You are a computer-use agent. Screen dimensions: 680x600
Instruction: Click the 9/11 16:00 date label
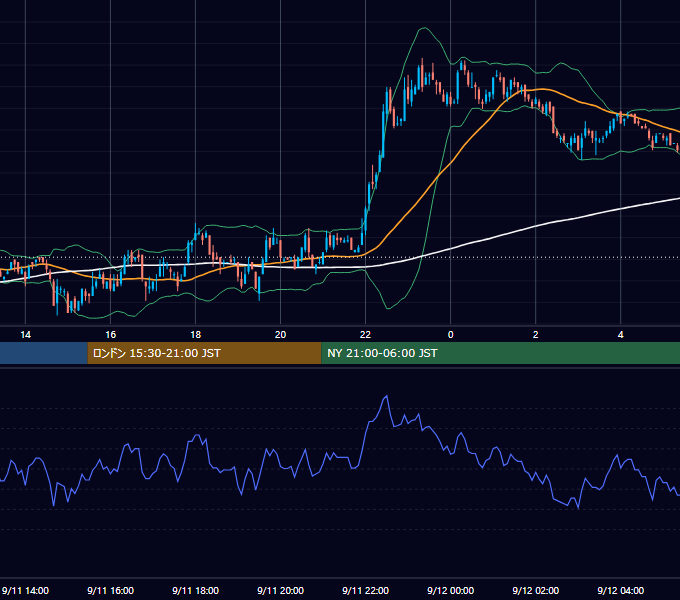pyautogui.click(x=111, y=590)
